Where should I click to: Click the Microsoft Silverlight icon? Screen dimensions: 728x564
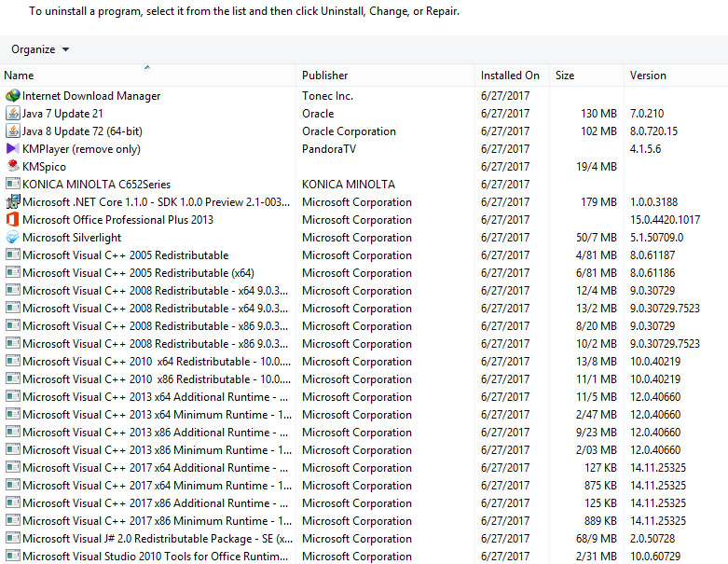[x=12, y=237]
